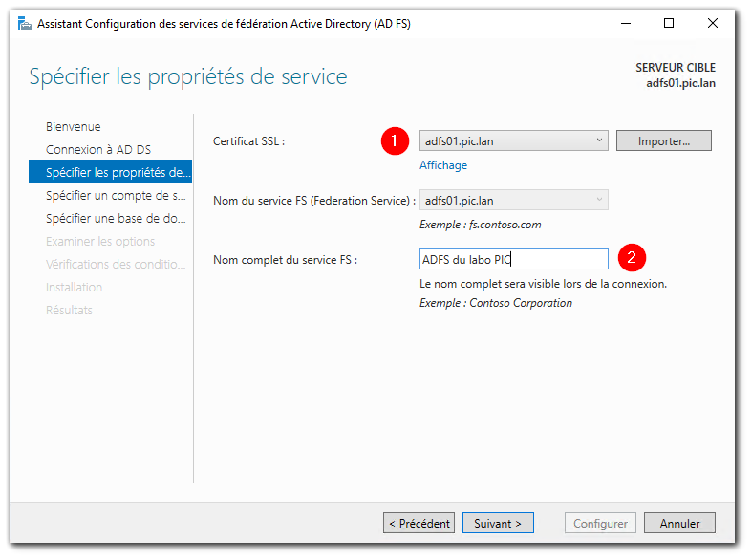
Task: Click the Importer... certificate button
Action: point(664,141)
